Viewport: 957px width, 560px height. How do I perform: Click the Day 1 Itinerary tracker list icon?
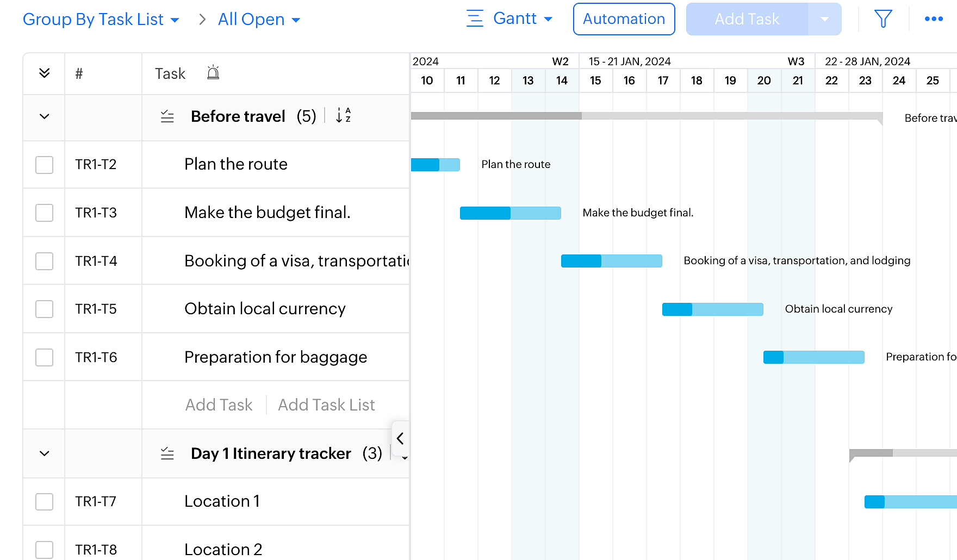tap(167, 453)
